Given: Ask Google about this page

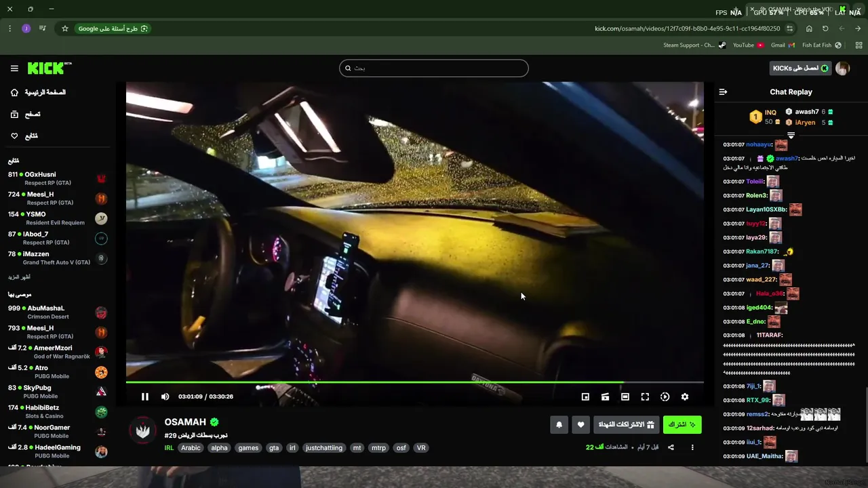Looking at the screenshot, I should tap(113, 28).
